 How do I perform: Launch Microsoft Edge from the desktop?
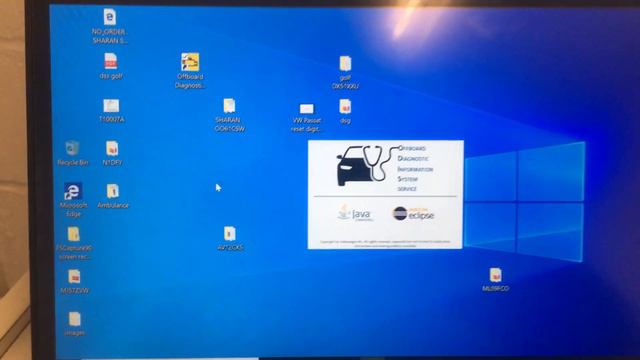pyautogui.click(x=73, y=191)
